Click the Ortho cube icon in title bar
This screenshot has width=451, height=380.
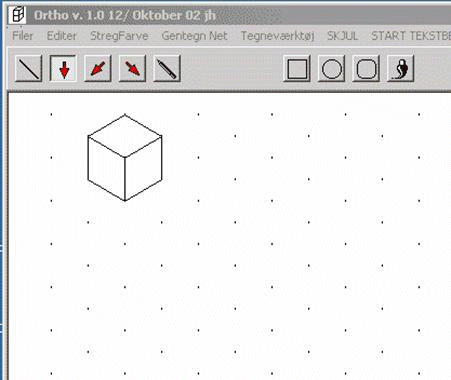17,15
